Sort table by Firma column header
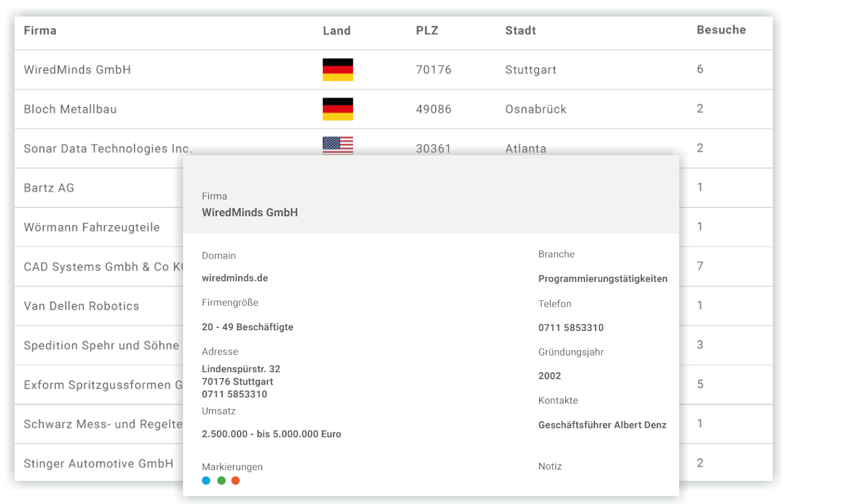This screenshot has height=504, width=849. point(40,31)
